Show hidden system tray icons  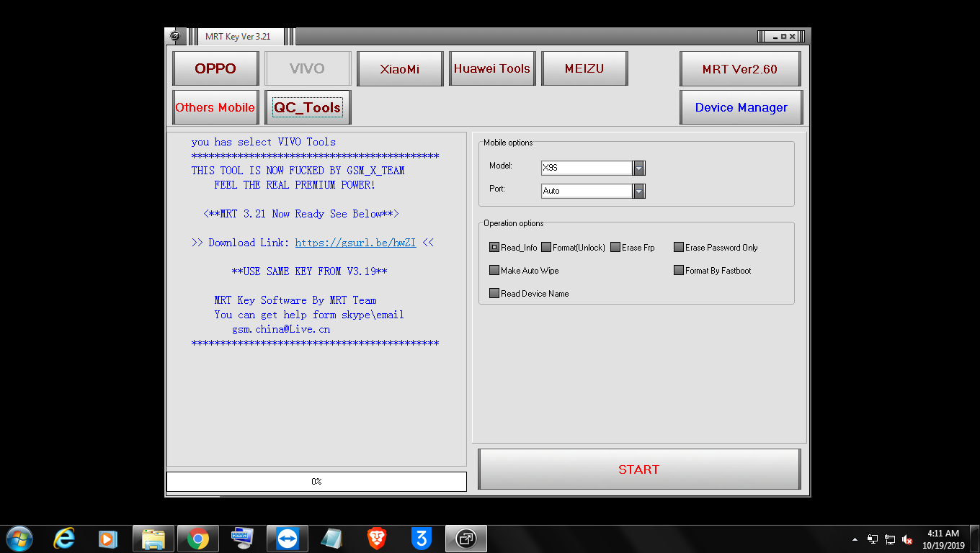click(x=855, y=539)
